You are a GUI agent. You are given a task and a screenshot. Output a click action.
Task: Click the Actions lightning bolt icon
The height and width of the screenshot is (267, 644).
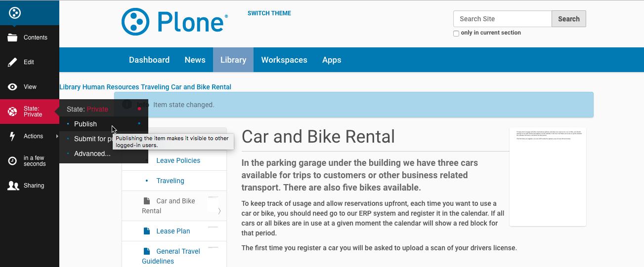[x=12, y=136]
